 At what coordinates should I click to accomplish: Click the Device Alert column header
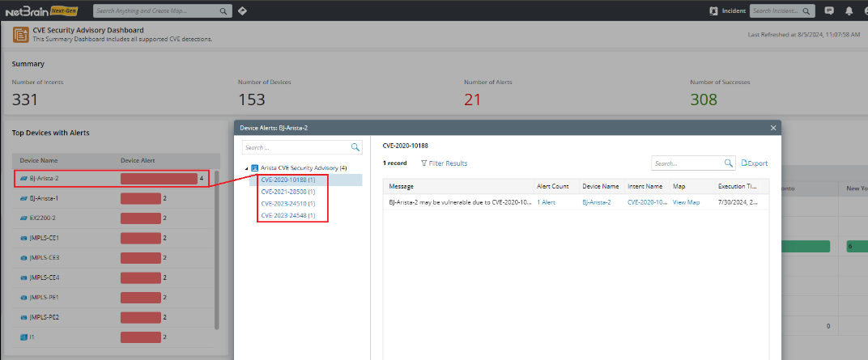click(x=138, y=160)
